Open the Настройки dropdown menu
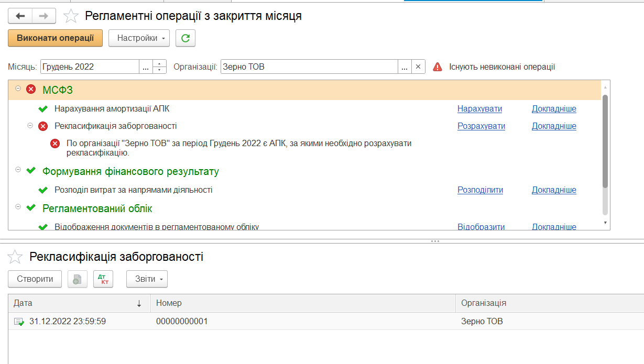The width and height of the screenshot is (644, 364). [139, 38]
